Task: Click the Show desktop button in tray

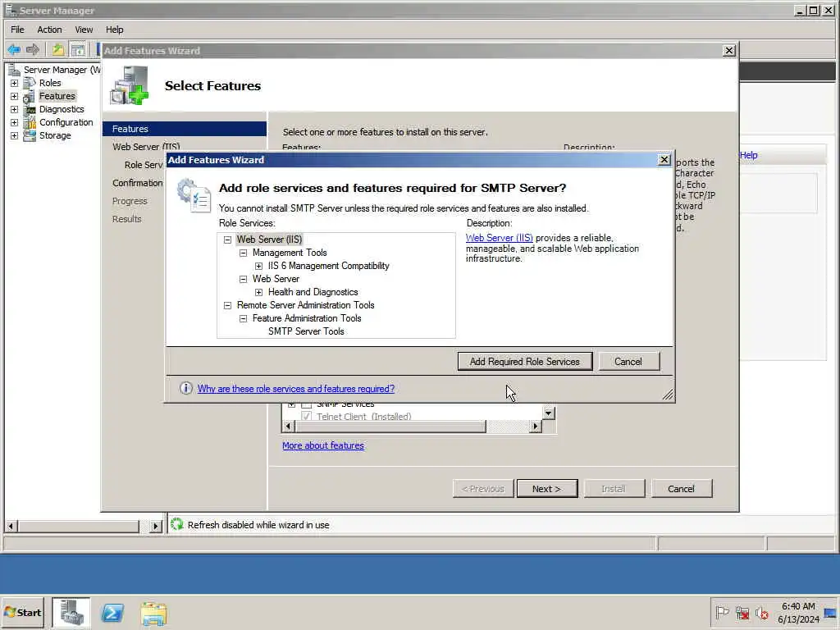Action: point(830,613)
